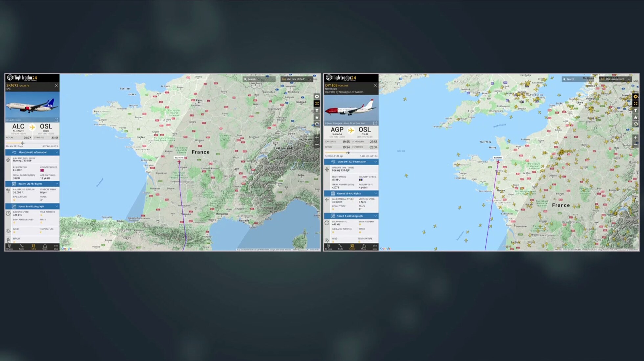The height and width of the screenshot is (361, 644).
Task: Click calibrated altitude 38,000 ft
Action: click(x=337, y=202)
